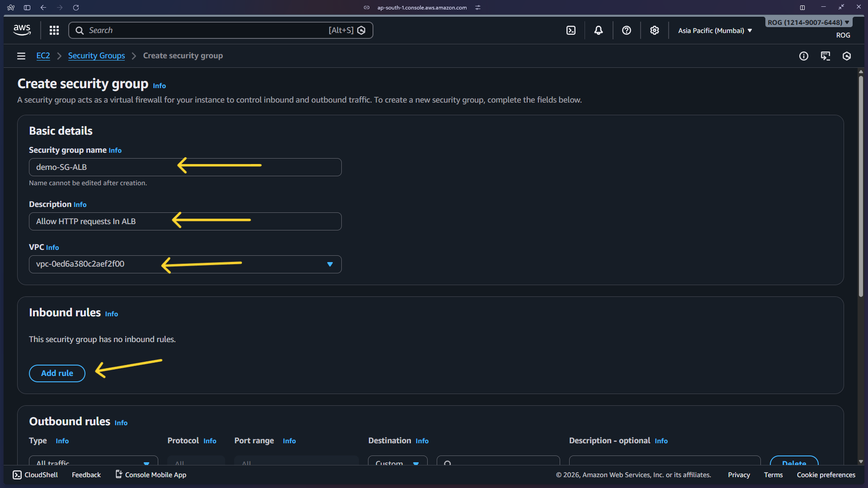This screenshot has height=488, width=868.
Task: Open the Info panel icon on the right
Action: pyautogui.click(x=804, y=56)
